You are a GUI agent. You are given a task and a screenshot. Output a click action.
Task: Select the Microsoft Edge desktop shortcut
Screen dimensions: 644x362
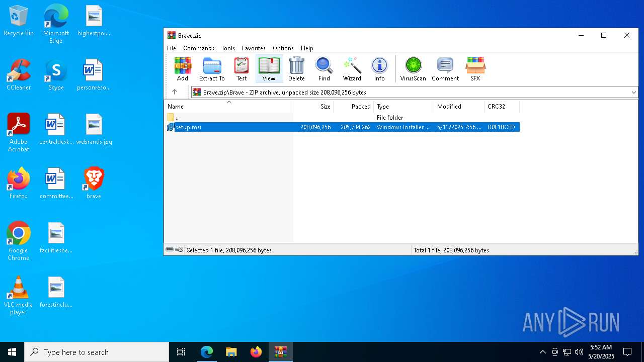[56, 25]
